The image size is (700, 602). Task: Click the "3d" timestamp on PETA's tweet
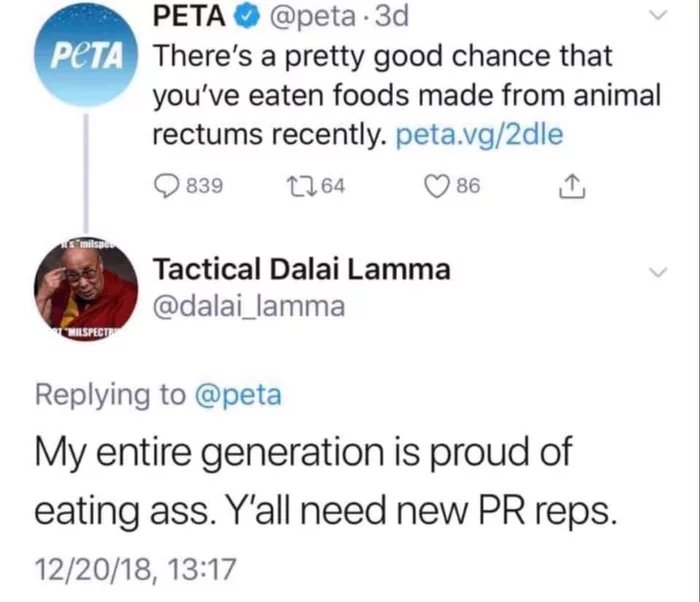(391, 16)
